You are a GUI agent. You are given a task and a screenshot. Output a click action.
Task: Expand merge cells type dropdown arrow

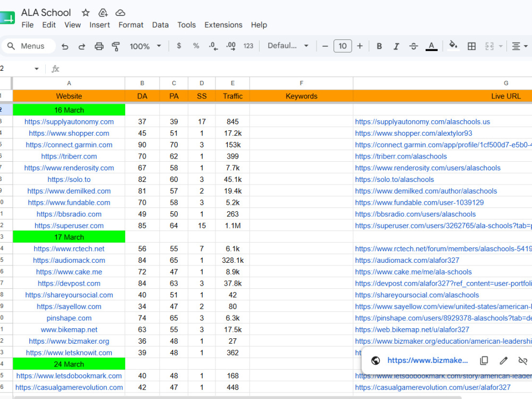(x=501, y=46)
